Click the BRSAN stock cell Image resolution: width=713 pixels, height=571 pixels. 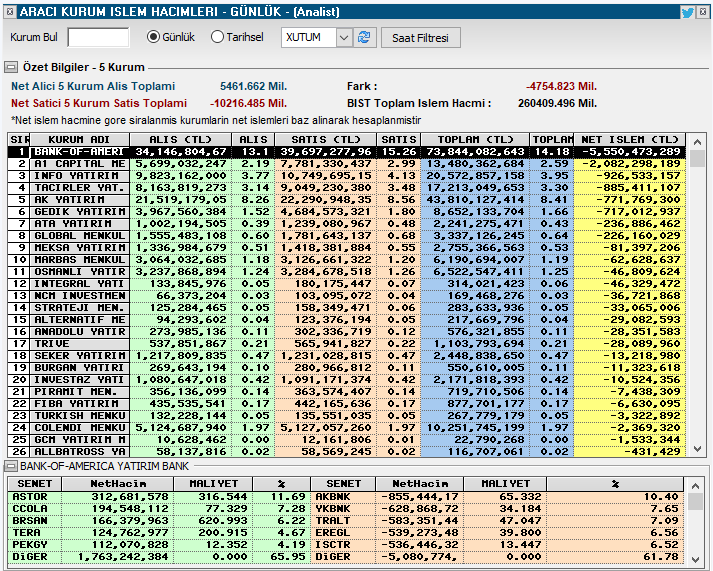click(x=35, y=521)
